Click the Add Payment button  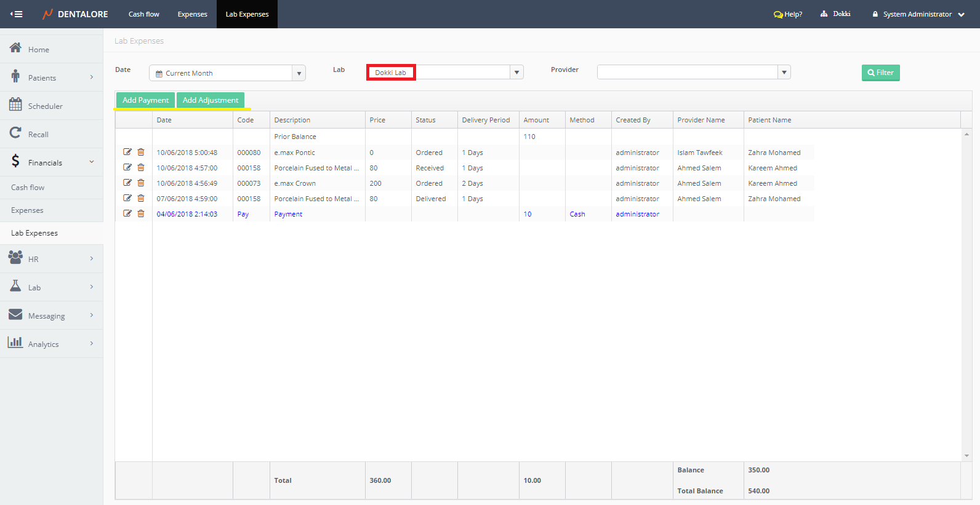point(145,100)
